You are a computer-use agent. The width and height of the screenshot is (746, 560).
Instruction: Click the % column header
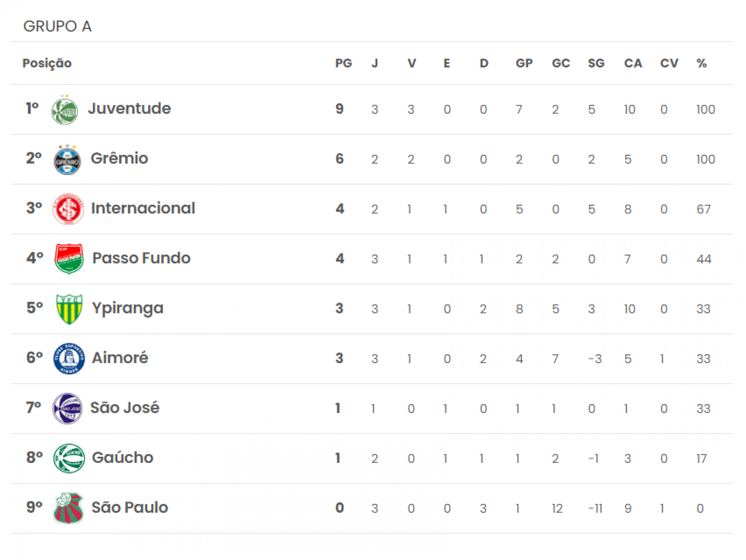[701, 63]
